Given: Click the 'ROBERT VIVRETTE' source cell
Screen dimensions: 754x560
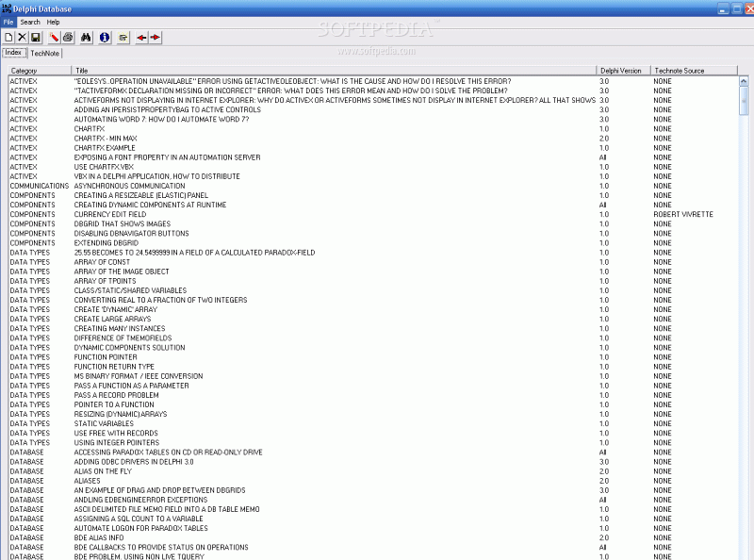Looking at the screenshot, I should [x=682, y=215].
